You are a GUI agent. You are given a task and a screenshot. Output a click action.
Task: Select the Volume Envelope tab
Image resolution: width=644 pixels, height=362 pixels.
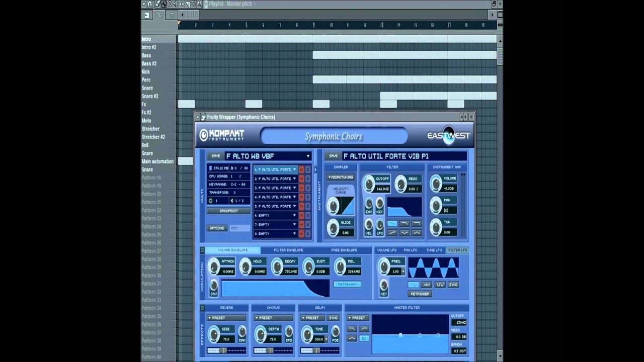point(233,250)
